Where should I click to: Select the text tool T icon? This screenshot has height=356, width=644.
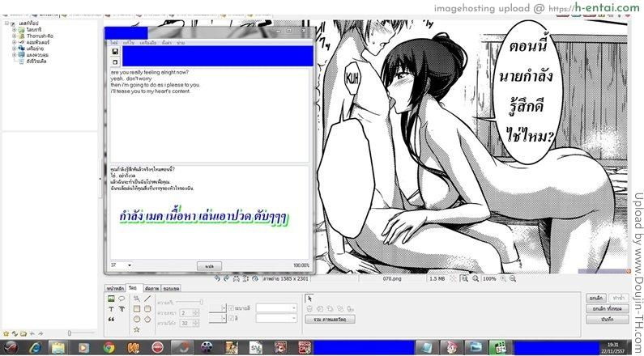111,308
